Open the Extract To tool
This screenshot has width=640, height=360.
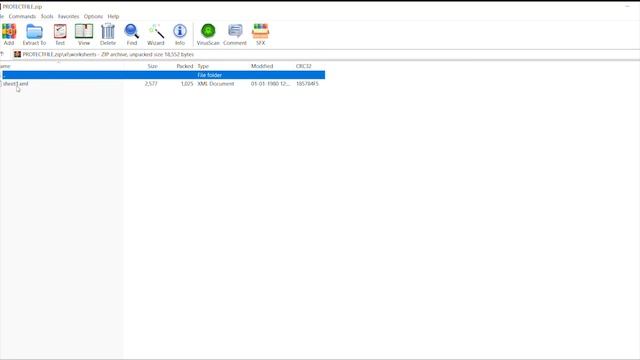34,34
